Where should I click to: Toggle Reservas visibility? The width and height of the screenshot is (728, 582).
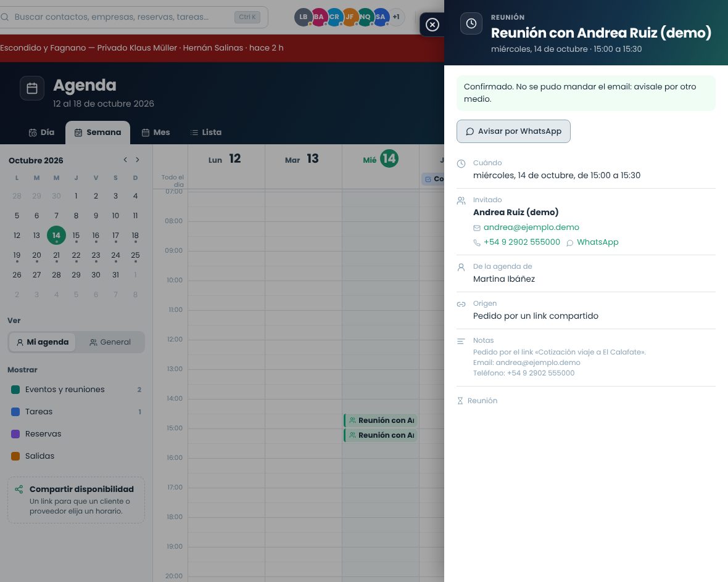click(76, 434)
